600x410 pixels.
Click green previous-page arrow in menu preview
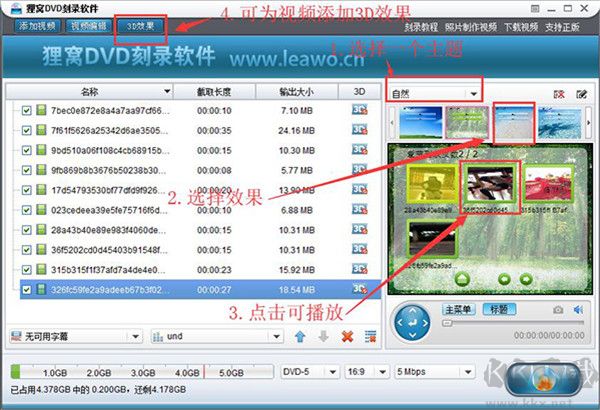(x=504, y=280)
